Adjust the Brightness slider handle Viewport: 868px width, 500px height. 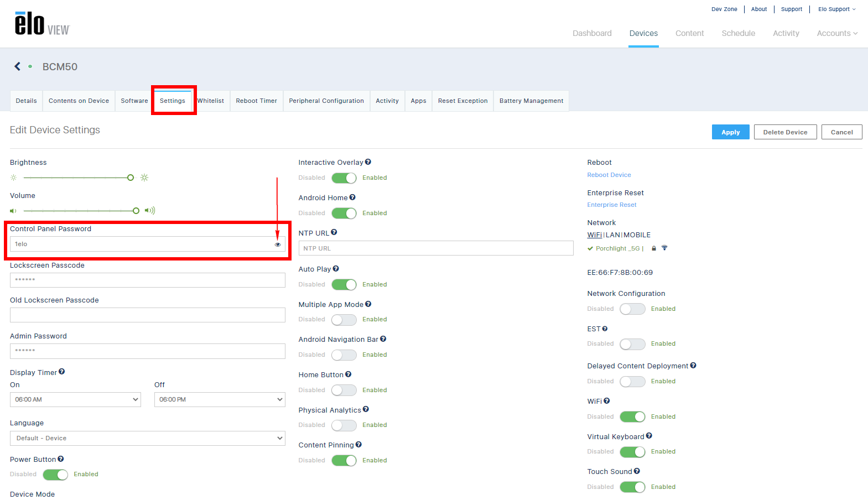coord(131,178)
